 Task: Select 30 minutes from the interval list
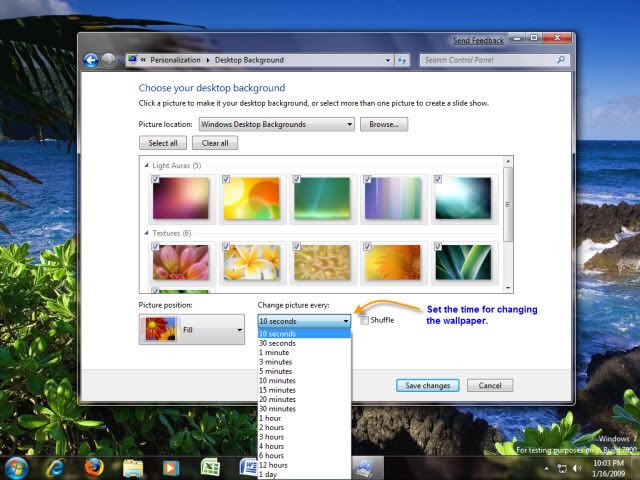[278, 408]
